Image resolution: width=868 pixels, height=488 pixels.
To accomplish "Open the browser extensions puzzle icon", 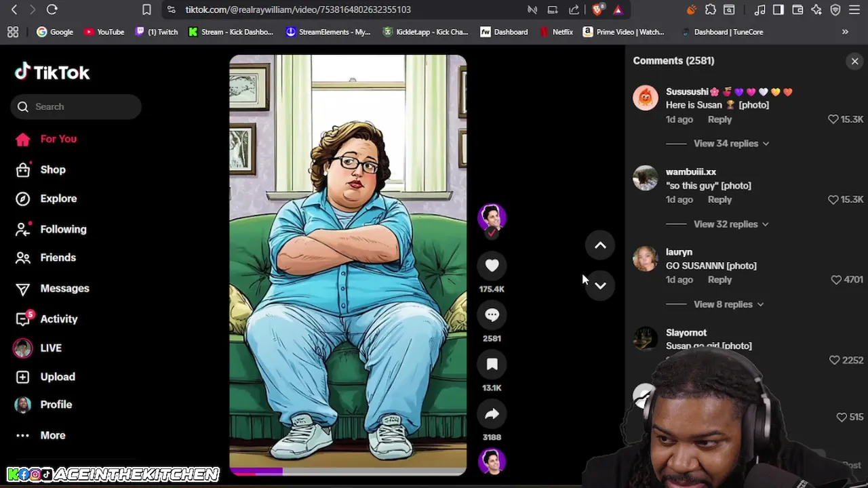I will coord(710,9).
